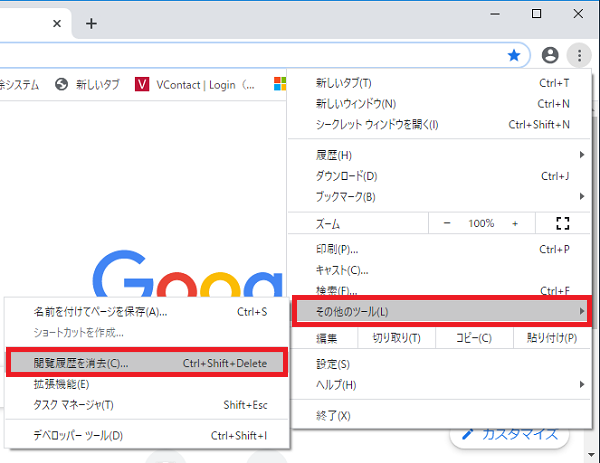Open 拡張機能(E) from submenu
600x463 pixels.
point(147,384)
